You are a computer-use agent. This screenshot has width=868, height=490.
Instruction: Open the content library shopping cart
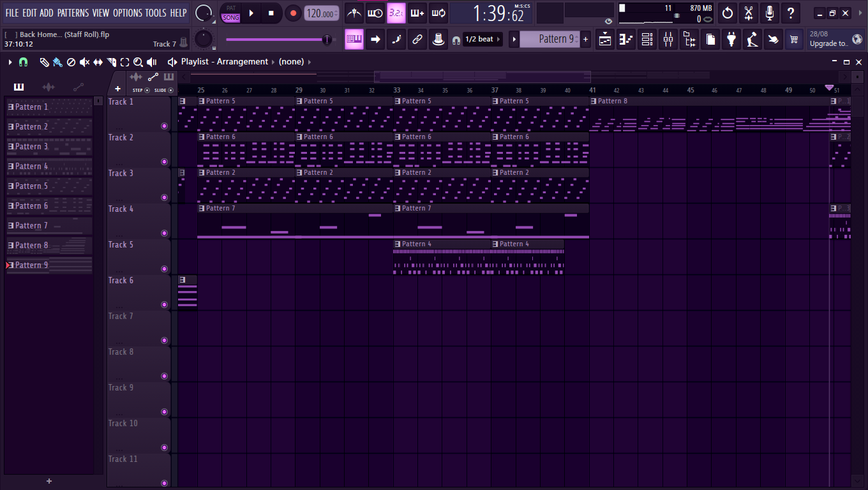point(795,40)
